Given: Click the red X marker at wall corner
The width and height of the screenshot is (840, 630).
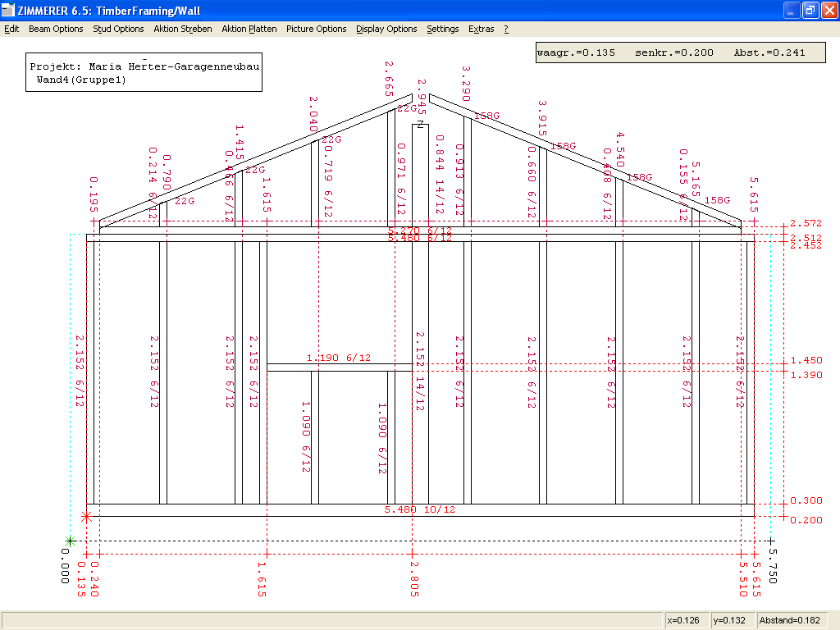Looking at the screenshot, I should click(x=86, y=516).
